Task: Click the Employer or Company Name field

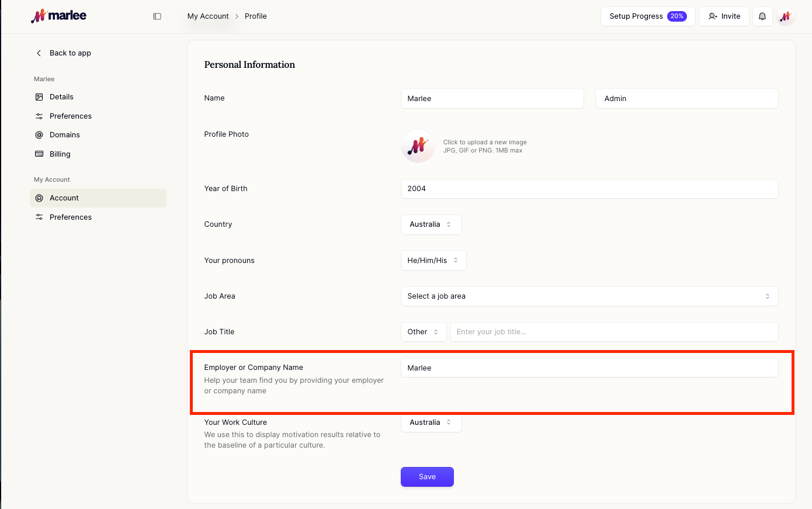Action: pos(589,368)
